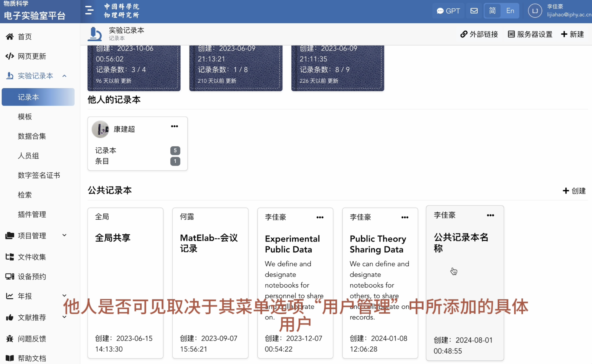Switch language to 简 Chinese
592x364 pixels.
(x=492, y=11)
